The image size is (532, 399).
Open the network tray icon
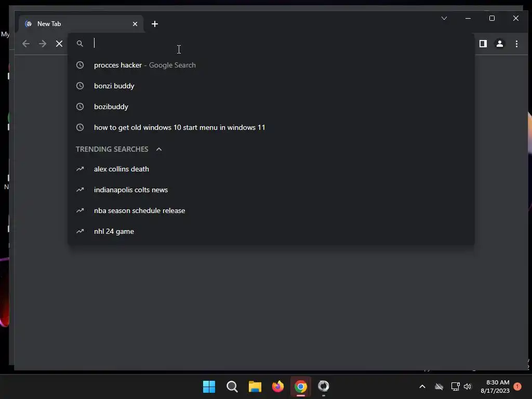(455, 387)
